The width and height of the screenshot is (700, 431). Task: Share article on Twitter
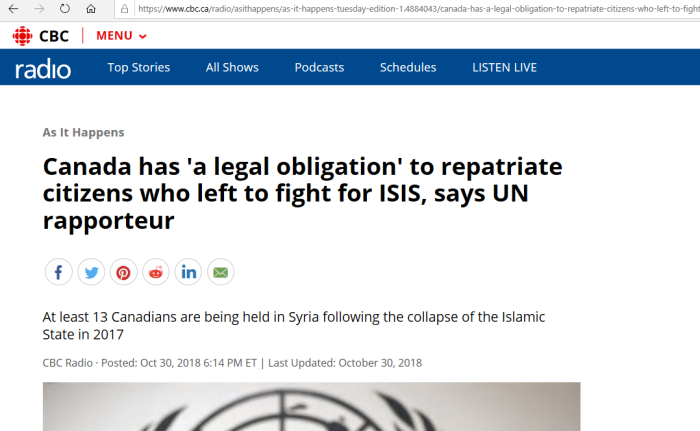pyautogui.click(x=91, y=272)
